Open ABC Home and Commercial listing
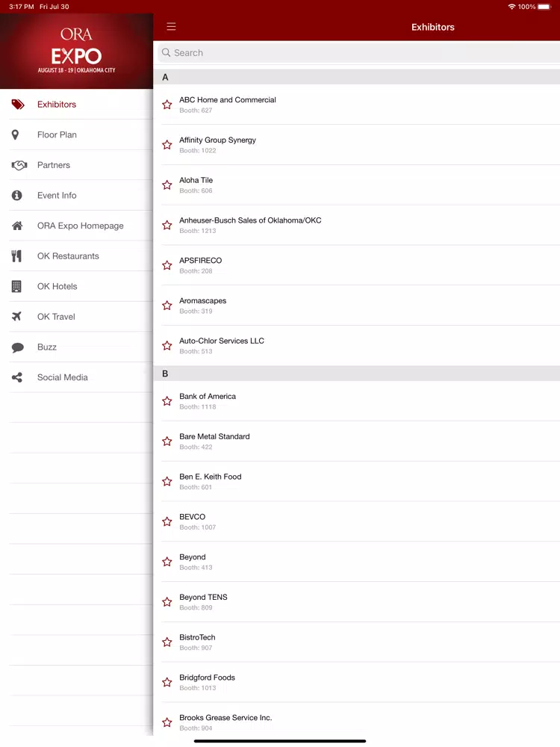 [357, 105]
